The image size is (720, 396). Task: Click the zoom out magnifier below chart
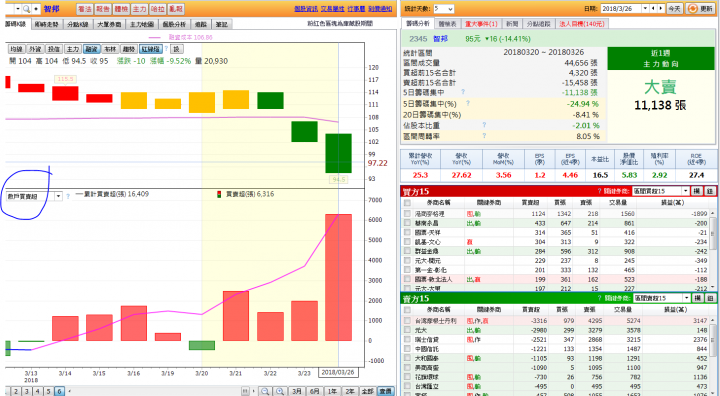(265, 391)
